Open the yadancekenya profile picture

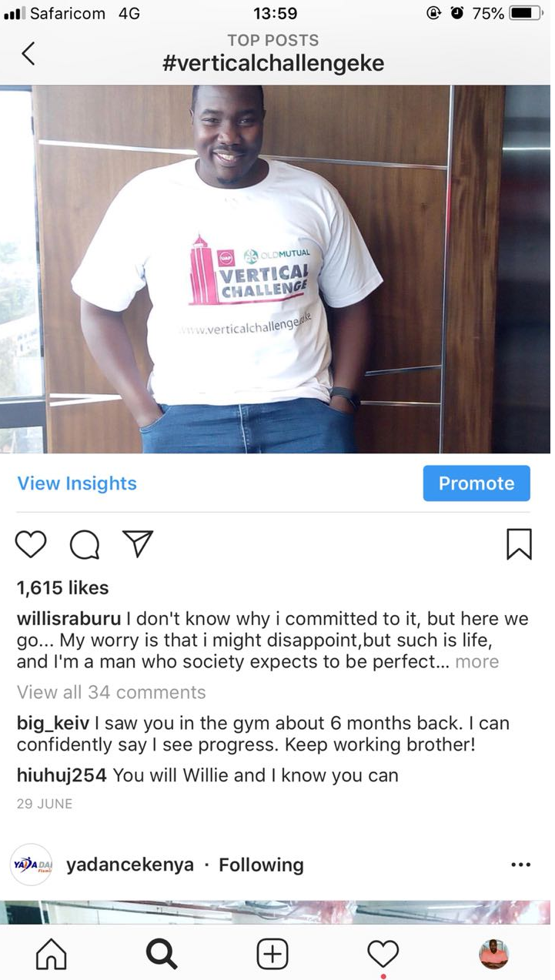pos(31,865)
